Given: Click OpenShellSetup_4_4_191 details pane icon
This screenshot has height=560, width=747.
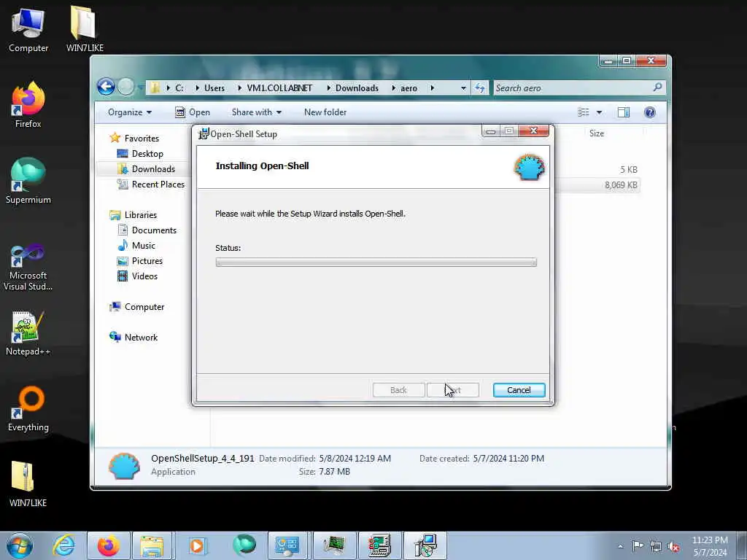Looking at the screenshot, I should tap(124, 465).
